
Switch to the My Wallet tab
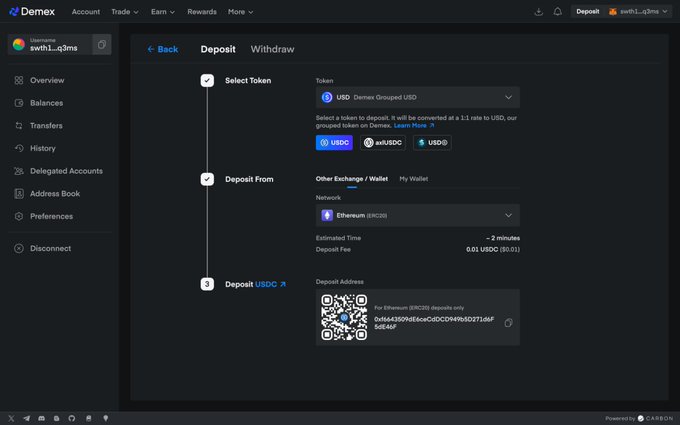[413, 179]
